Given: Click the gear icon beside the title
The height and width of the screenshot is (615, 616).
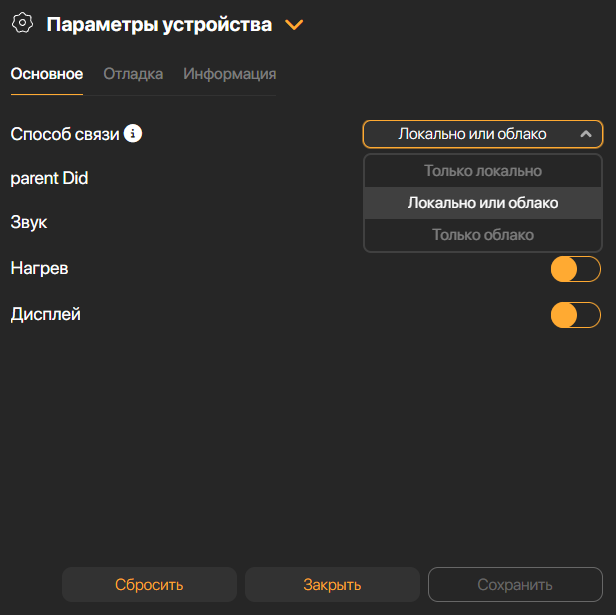Looking at the screenshot, I should [x=23, y=24].
